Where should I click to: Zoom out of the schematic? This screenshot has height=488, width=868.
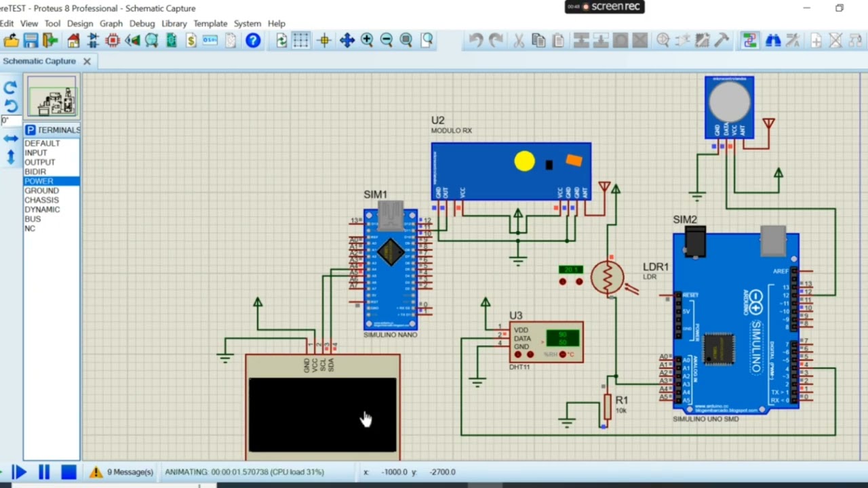387,41
